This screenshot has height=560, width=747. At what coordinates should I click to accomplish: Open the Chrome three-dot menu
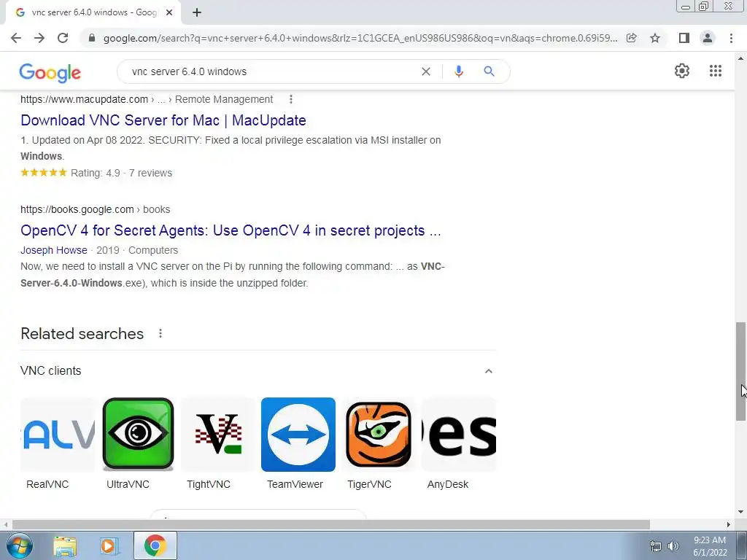coord(731,38)
